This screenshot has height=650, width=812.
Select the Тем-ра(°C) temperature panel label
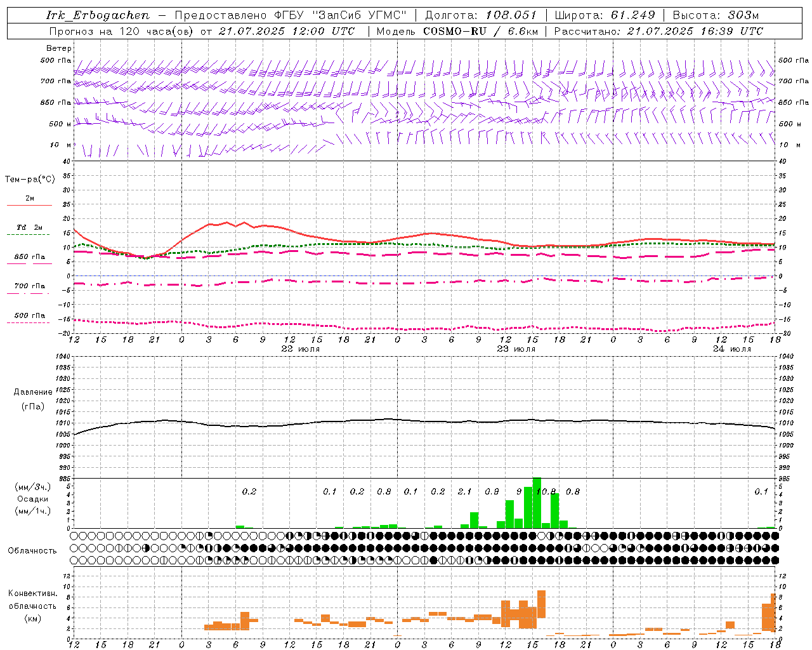click(x=30, y=180)
